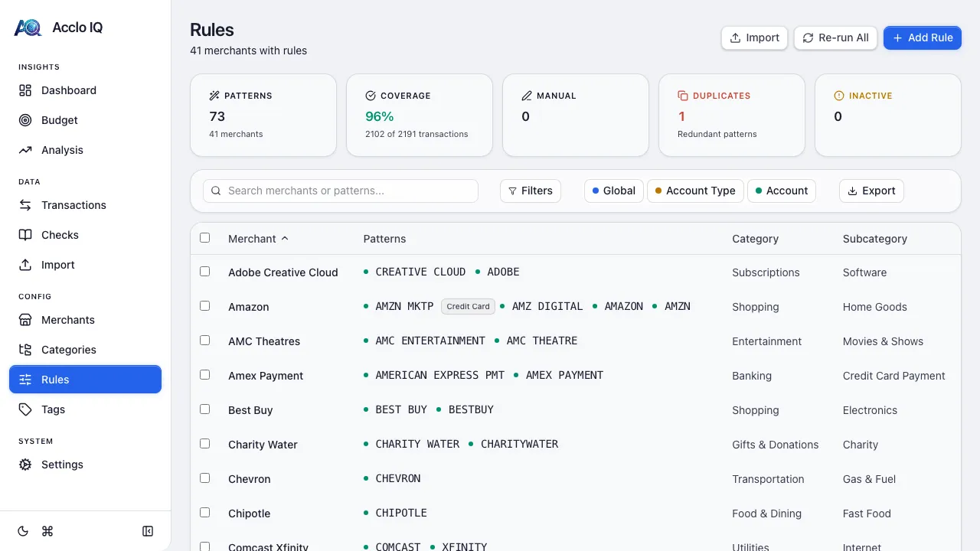
Task: Click the Credit Card Payment subcategory
Action: (x=893, y=376)
